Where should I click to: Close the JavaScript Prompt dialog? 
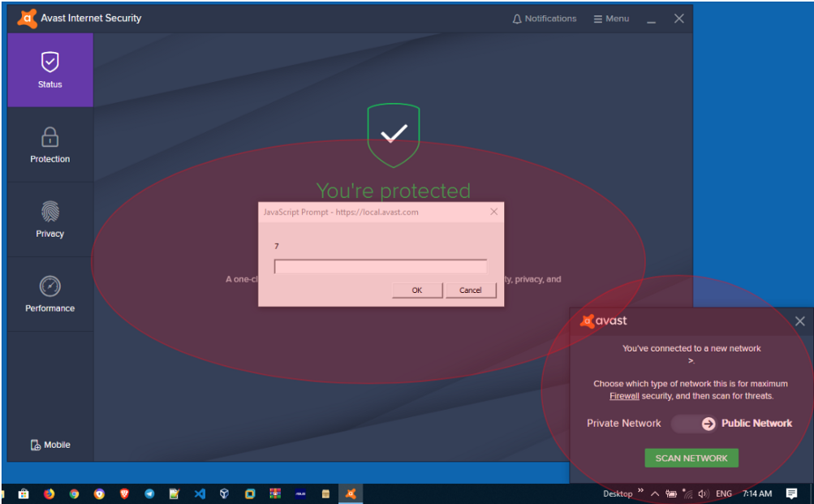pos(493,212)
